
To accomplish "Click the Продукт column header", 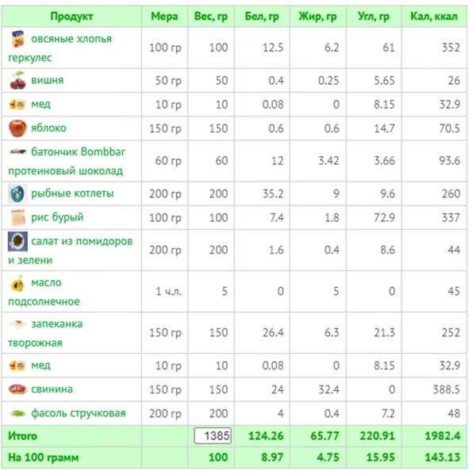I will pos(71,16).
